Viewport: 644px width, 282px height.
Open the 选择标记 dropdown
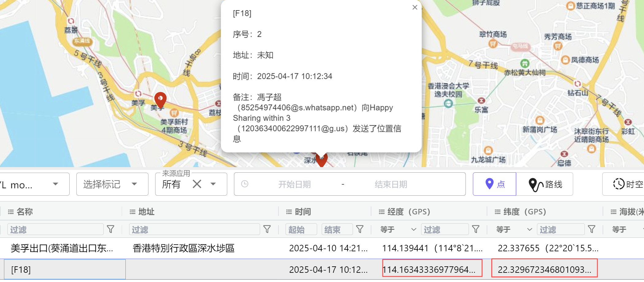tap(112, 184)
